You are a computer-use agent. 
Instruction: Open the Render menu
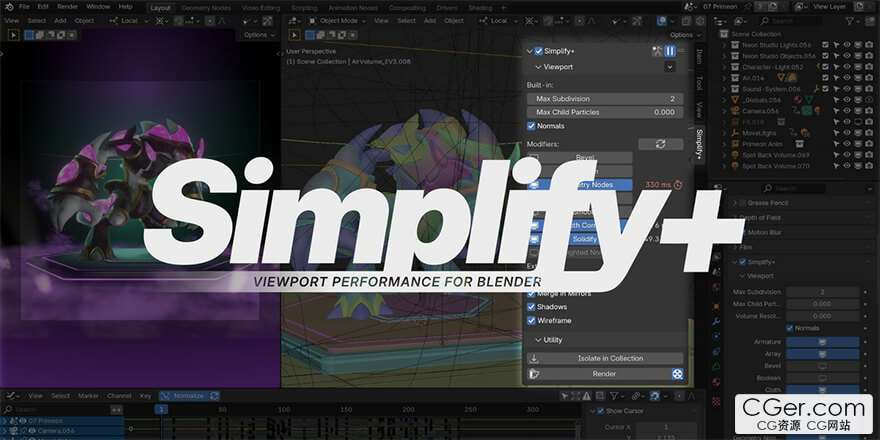coord(67,7)
